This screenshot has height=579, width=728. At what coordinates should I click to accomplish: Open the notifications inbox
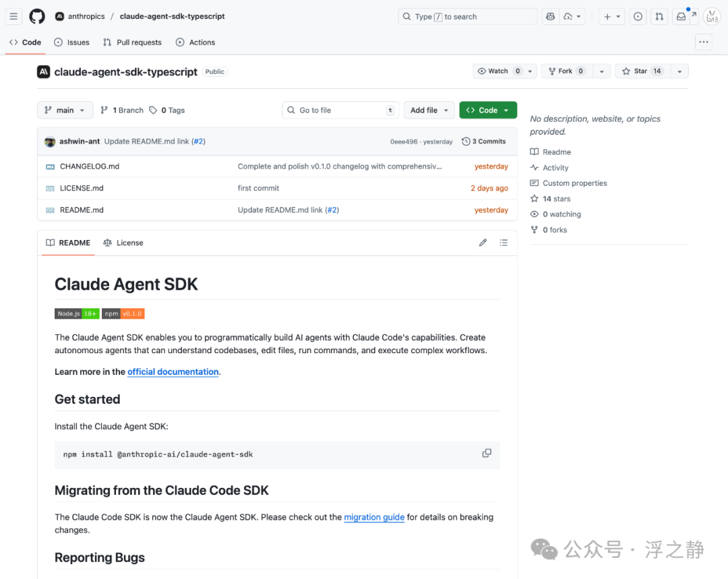tap(681, 17)
